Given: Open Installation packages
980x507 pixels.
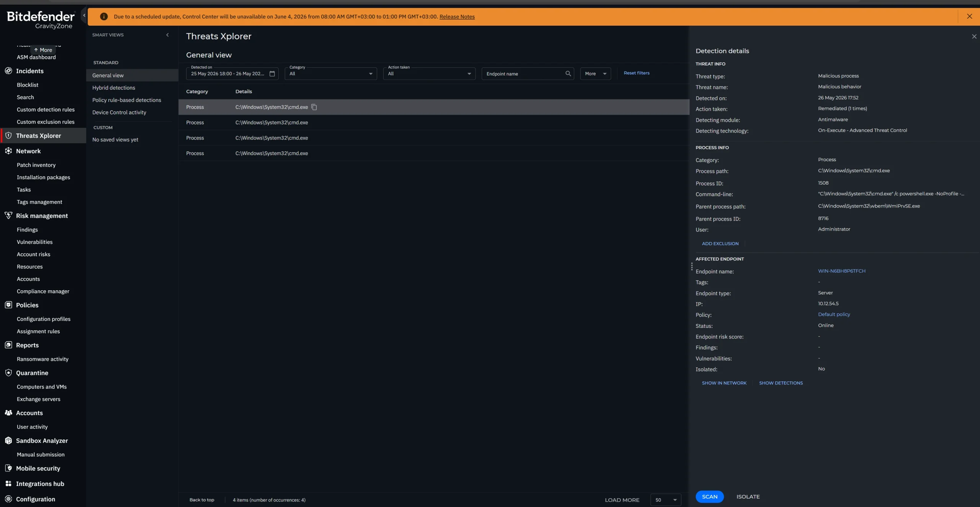Looking at the screenshot, I should click(43, 177).
